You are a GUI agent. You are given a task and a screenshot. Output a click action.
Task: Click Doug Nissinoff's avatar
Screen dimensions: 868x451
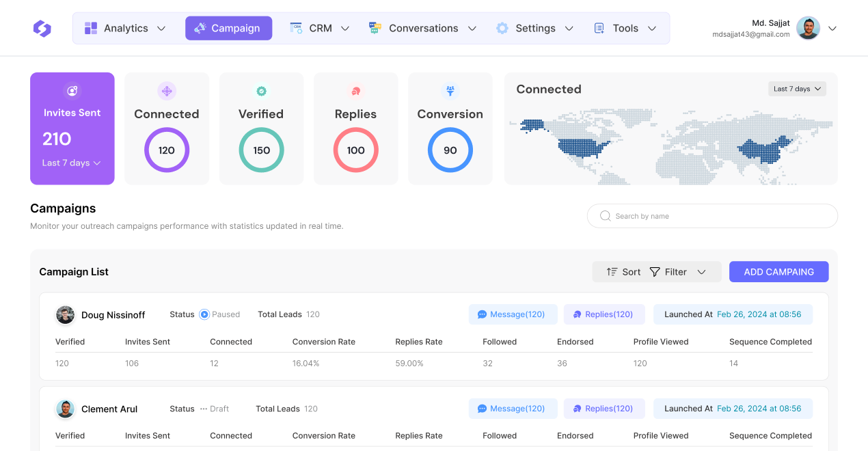pos(65,315)
